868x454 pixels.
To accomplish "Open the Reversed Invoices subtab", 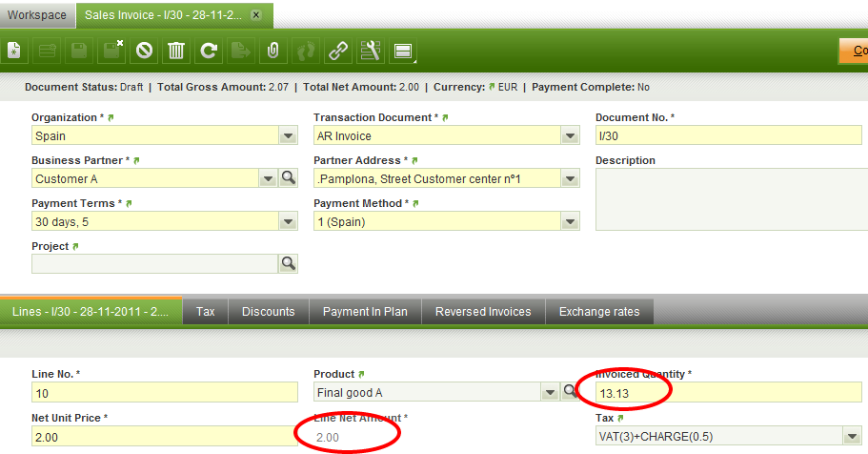I will [483, 312].
